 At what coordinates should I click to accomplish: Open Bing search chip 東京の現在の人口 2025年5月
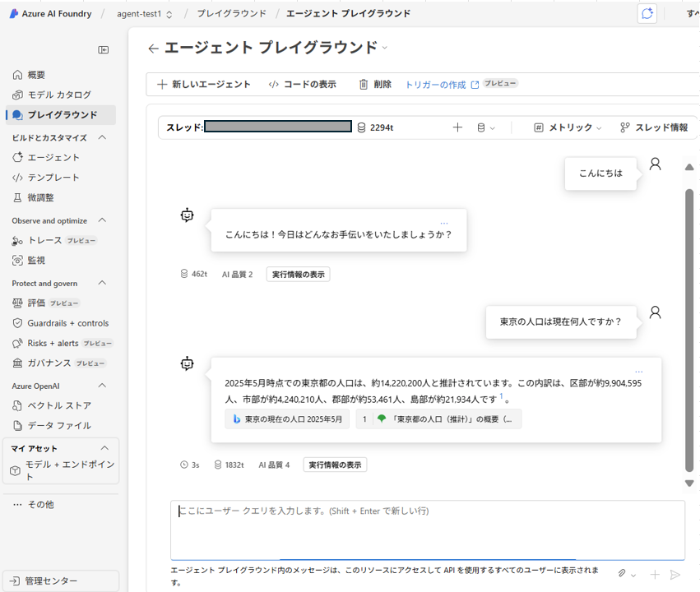coord(287,419)
